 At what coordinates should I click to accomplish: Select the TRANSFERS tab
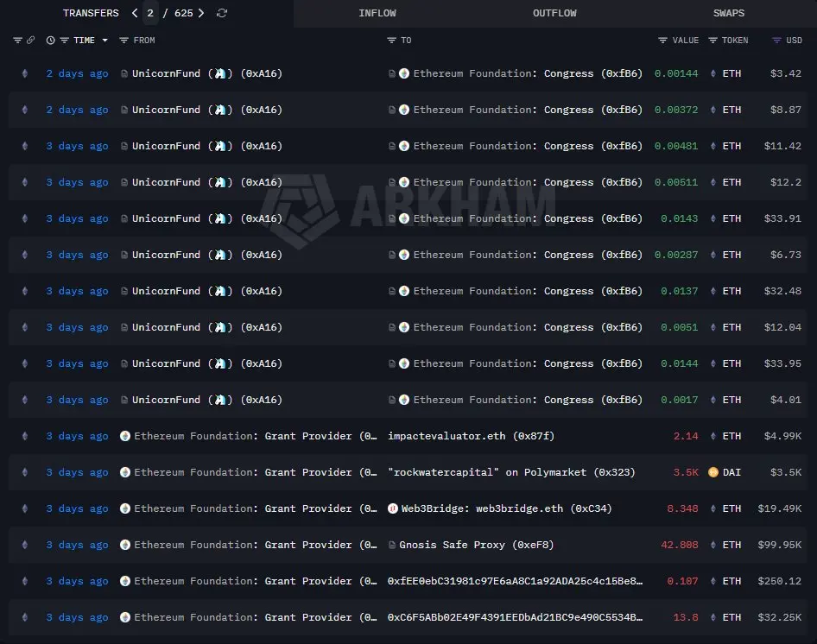[x=91, y=13]
